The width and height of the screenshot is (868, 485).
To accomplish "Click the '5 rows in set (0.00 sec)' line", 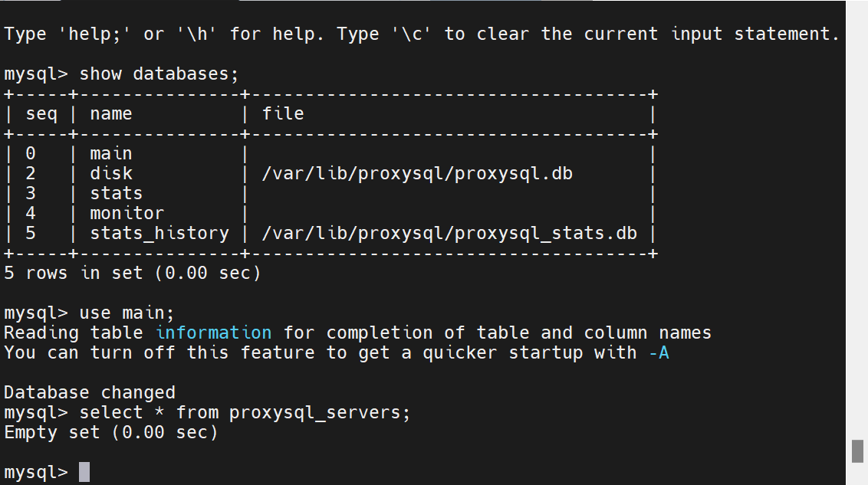I will [x=133, y=274].
